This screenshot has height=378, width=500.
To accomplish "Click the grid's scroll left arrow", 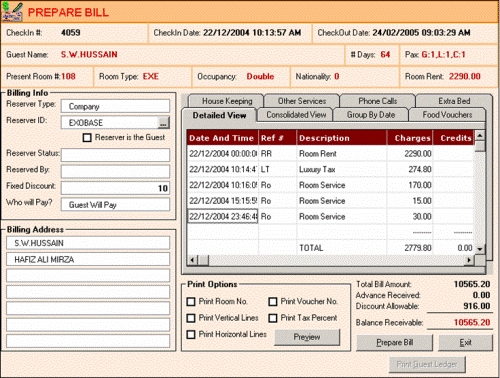I will (x=192, y=260).
